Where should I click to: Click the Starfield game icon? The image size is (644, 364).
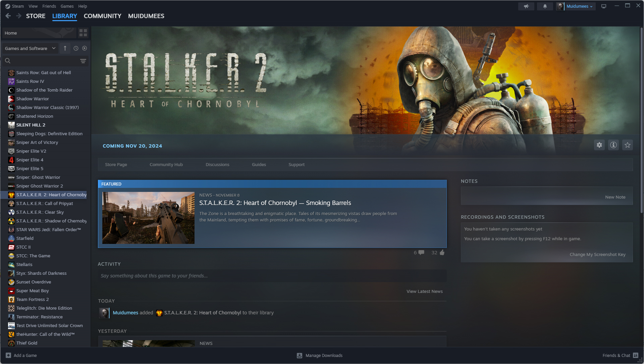point(11,238)
